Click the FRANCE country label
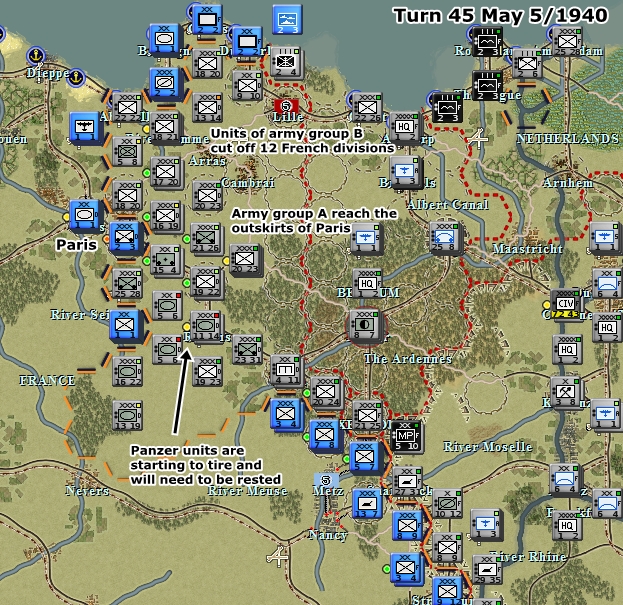The width and height of the screenshot is (623, 605). [x=47, y=381]
